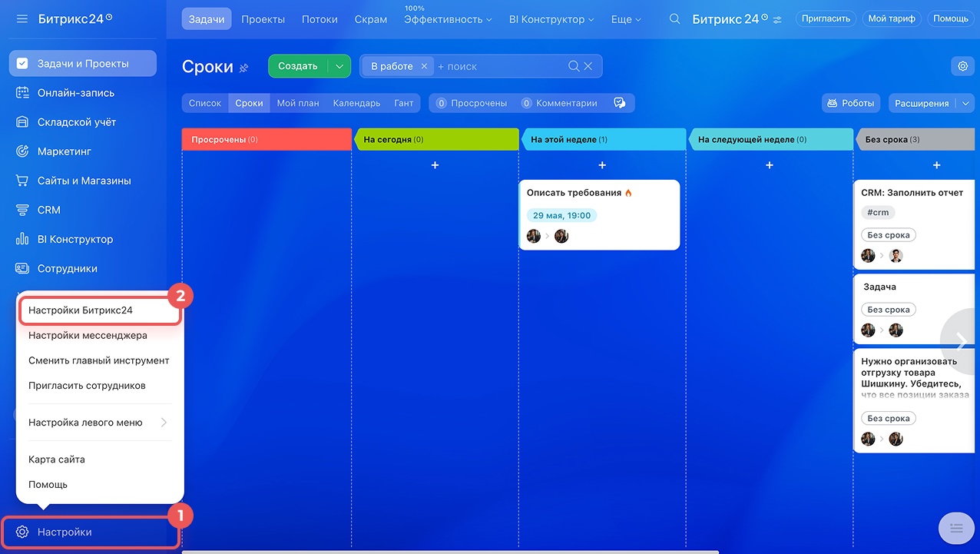
Task: Click the Битрикс24 logo in the top-left
Action: tap(75, 18)
